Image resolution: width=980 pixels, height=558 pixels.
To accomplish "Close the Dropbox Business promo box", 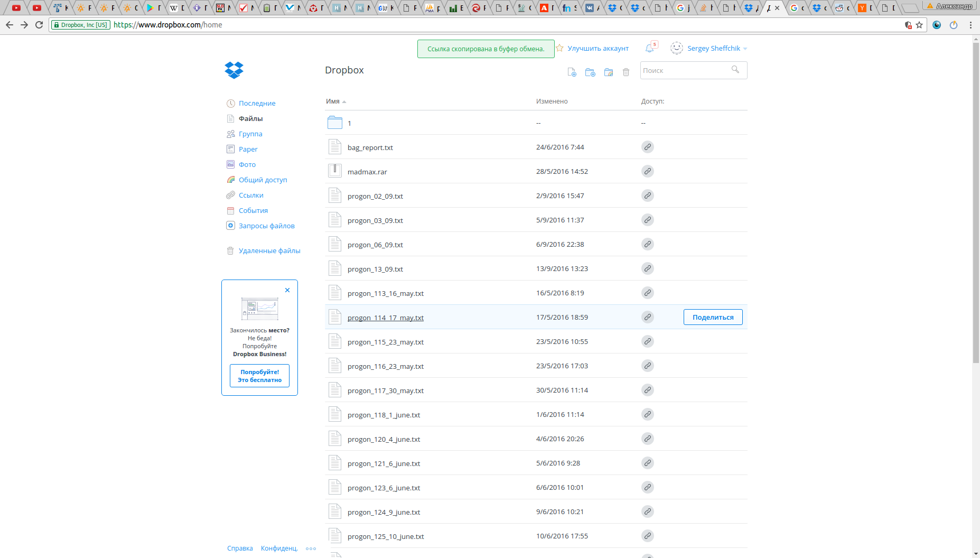I will tap(287, 290).
